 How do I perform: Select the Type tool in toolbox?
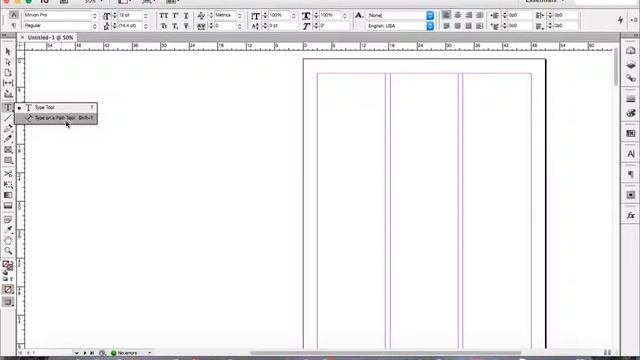point(8,107)
